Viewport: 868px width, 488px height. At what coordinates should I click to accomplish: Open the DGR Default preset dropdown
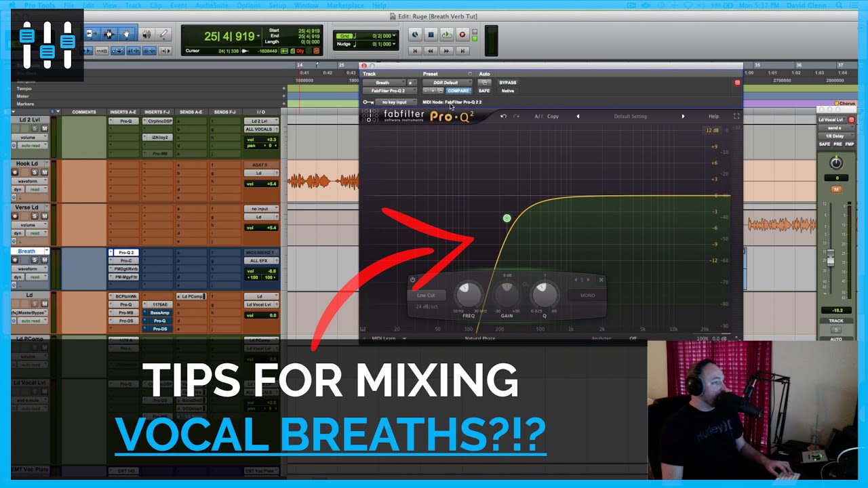tap(447, 83)
